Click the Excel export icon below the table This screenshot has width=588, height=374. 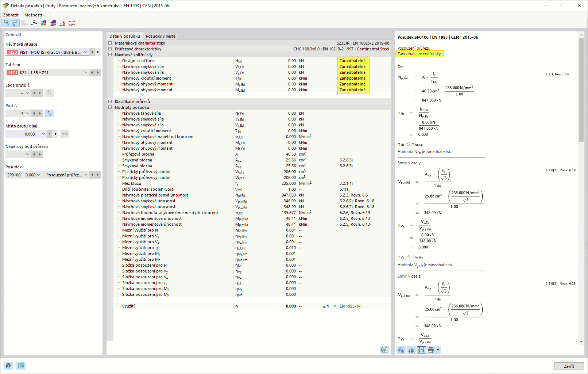[384, 350]
